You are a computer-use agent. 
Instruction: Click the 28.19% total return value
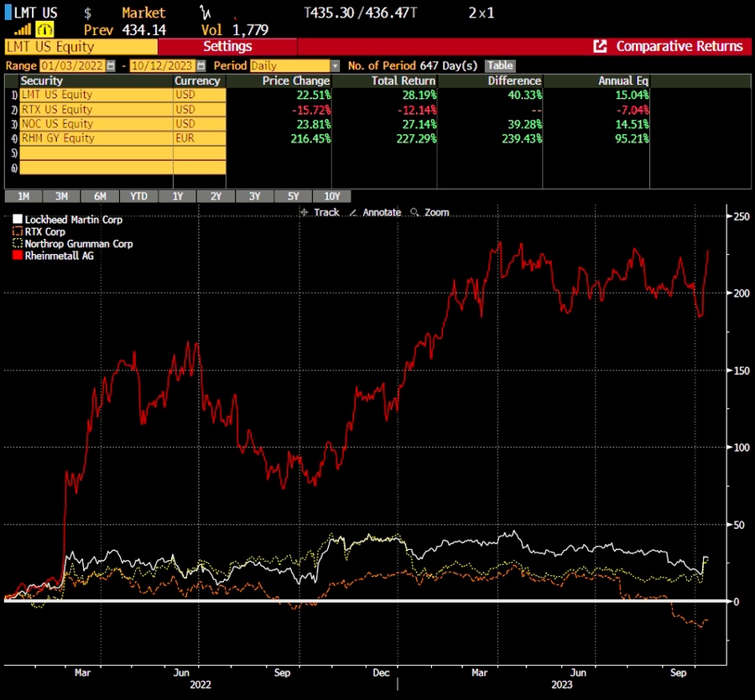pos(419,96)
